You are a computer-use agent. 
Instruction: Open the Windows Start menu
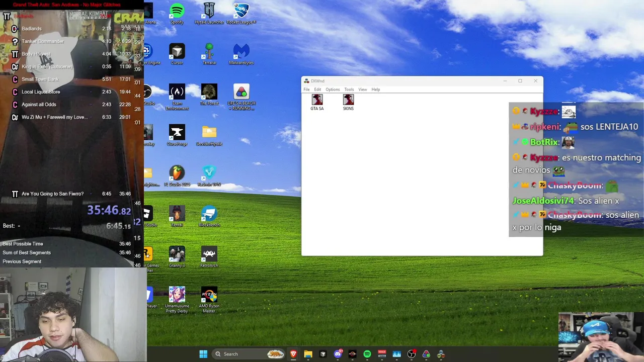click(x=203, y=354)
